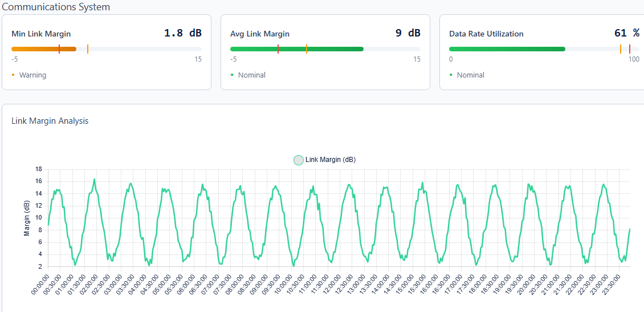Select orange threshold marker on Data Rate Utilization gauge

pyautogui.click(x=621, y=49)
